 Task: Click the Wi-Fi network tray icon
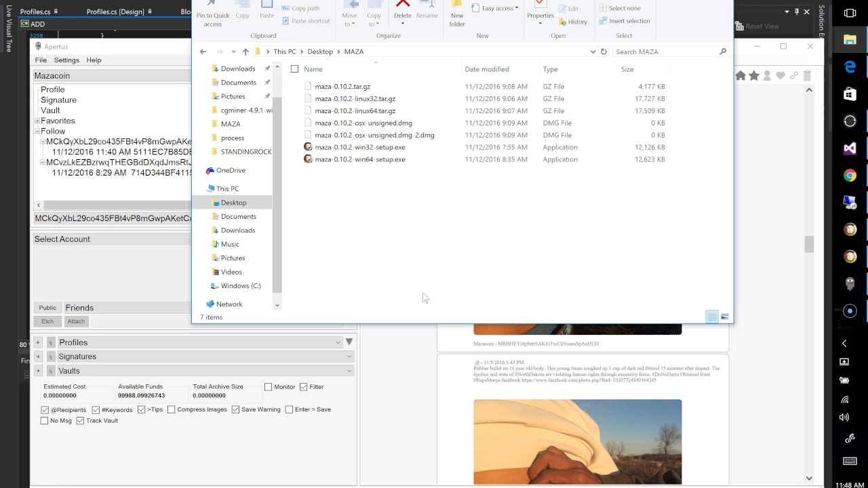[x=844, y=400]
